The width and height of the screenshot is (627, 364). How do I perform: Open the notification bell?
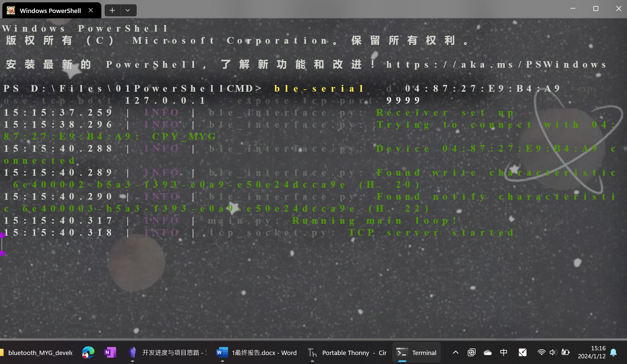pyautogui.click(x=613, y=352)
